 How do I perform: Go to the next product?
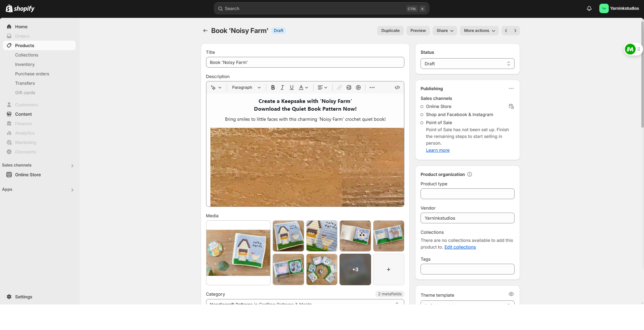pos(515,31)
